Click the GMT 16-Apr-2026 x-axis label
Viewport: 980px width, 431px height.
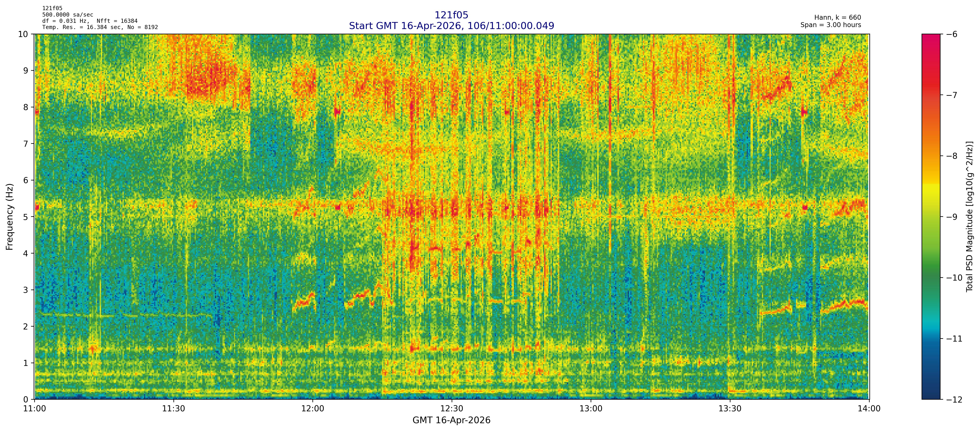pyautogui.click(x=451, y=420)
